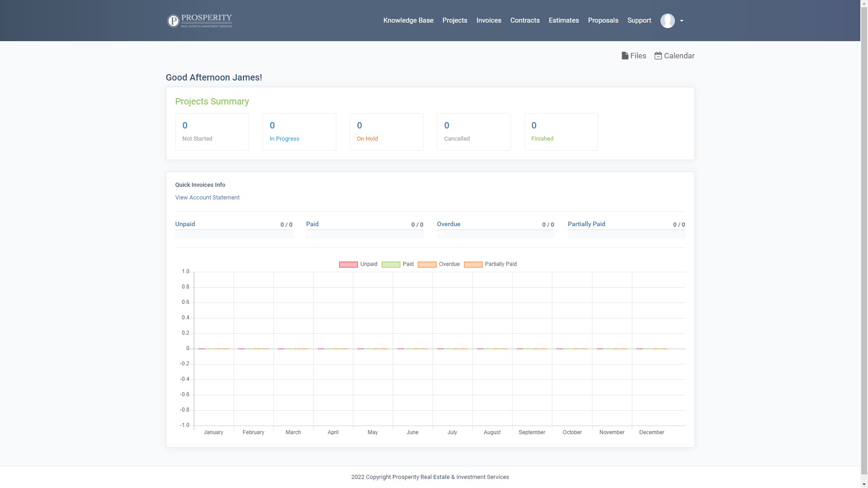The width and height of the screenshot is (868, 488).
Task: Go to Knowledge Base menu
Action: click(x=408, y=20)
